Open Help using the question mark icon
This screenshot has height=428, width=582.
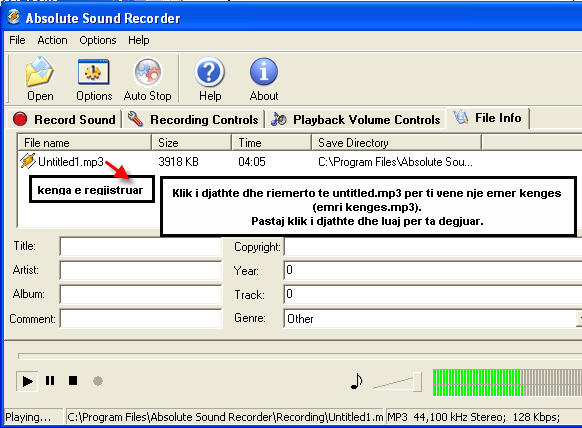click(210, 79)
